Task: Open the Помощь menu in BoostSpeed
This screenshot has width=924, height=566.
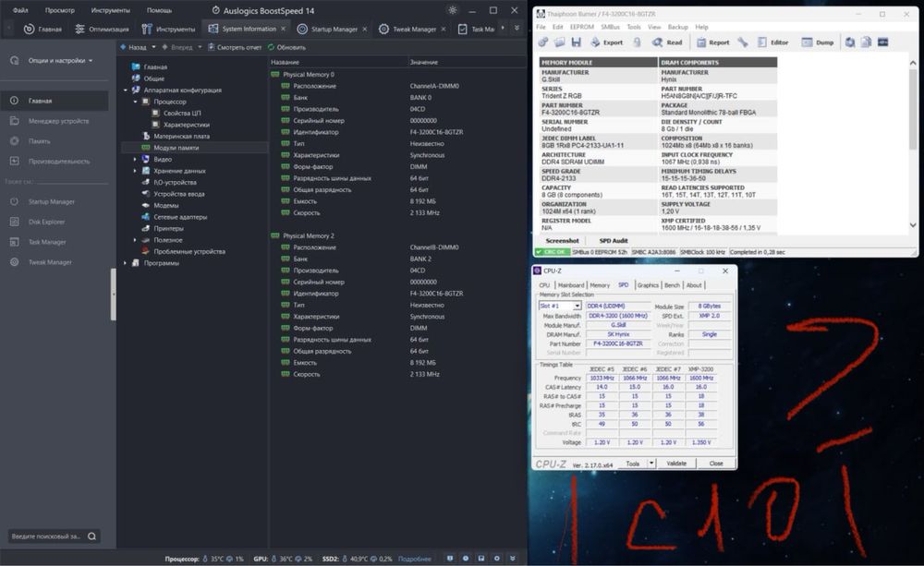Action: 159,10
